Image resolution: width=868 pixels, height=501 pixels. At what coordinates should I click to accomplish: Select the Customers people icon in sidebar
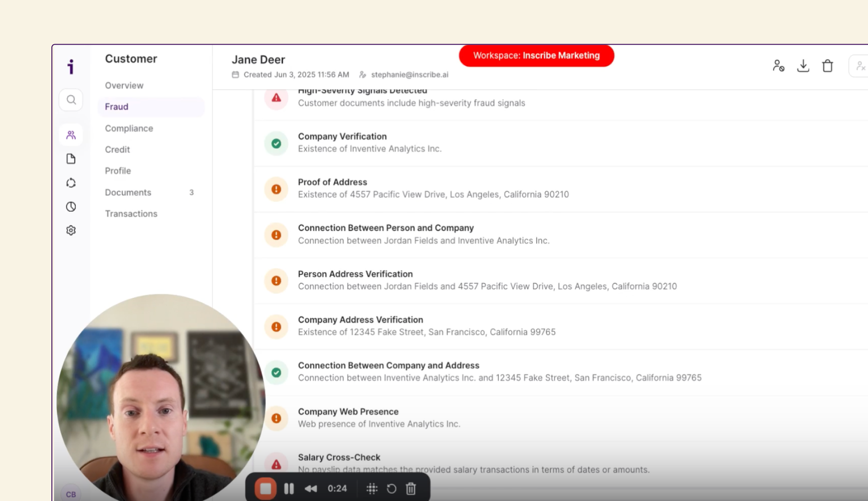71,135
